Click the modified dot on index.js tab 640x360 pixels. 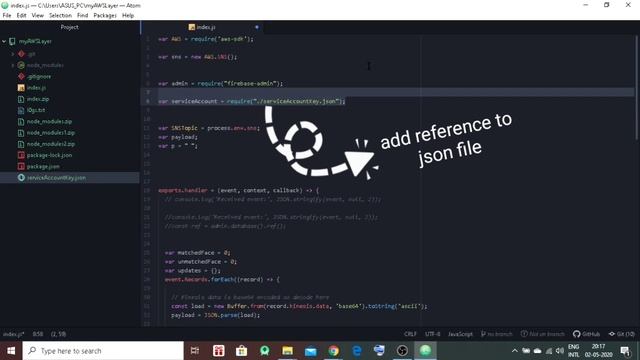pyautogui.click(x=257, y=27)
